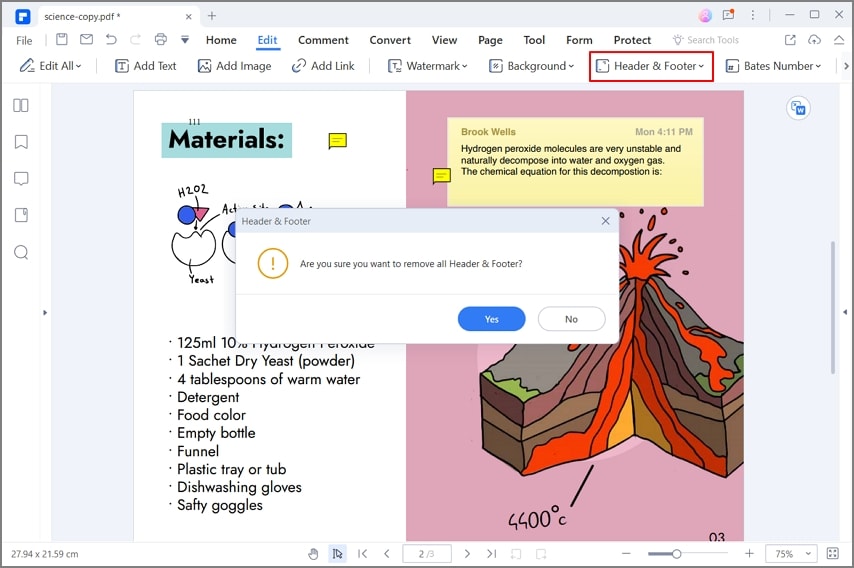
Task: Click the previous view icon in the status bar
Action: coord(515,554)
